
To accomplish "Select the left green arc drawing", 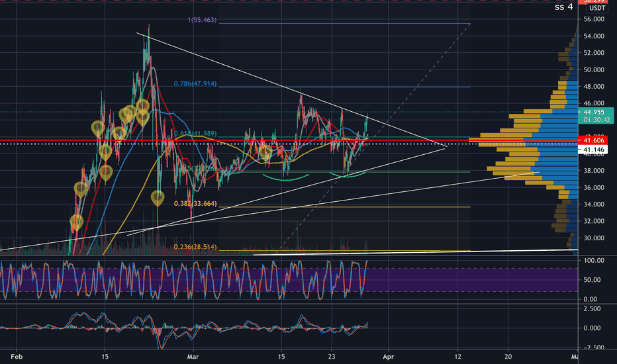I will [x=286, y=178].
